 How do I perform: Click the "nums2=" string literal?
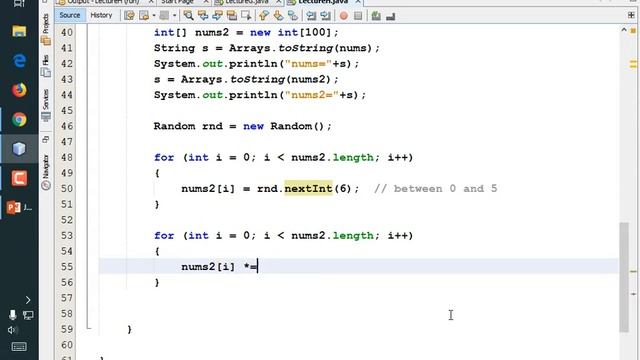311,95
